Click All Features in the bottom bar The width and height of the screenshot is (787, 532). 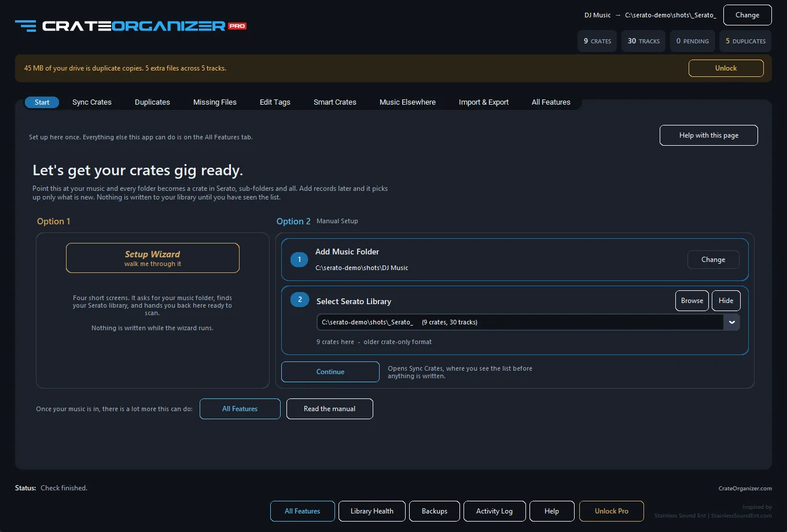coord(303,511)
